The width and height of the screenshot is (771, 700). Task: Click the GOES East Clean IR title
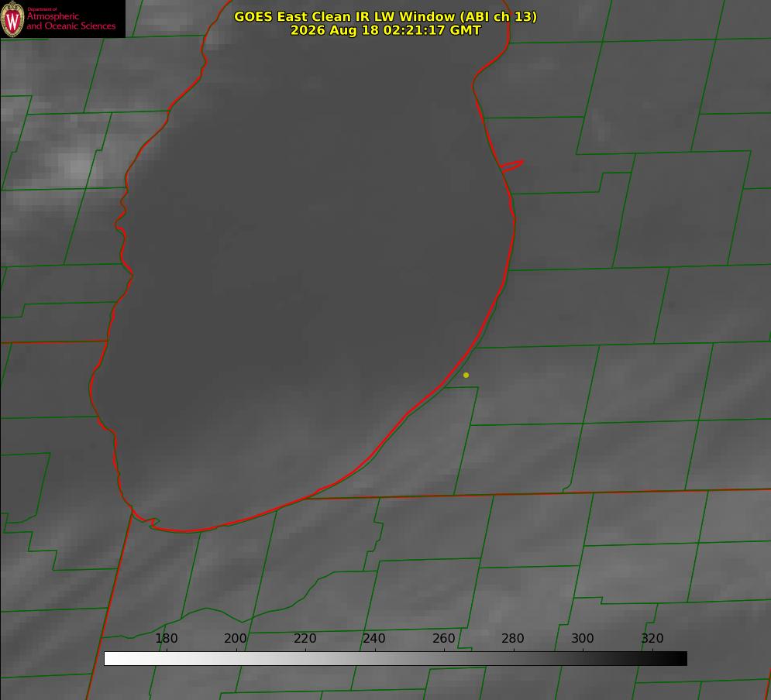[x=386, y=16]
